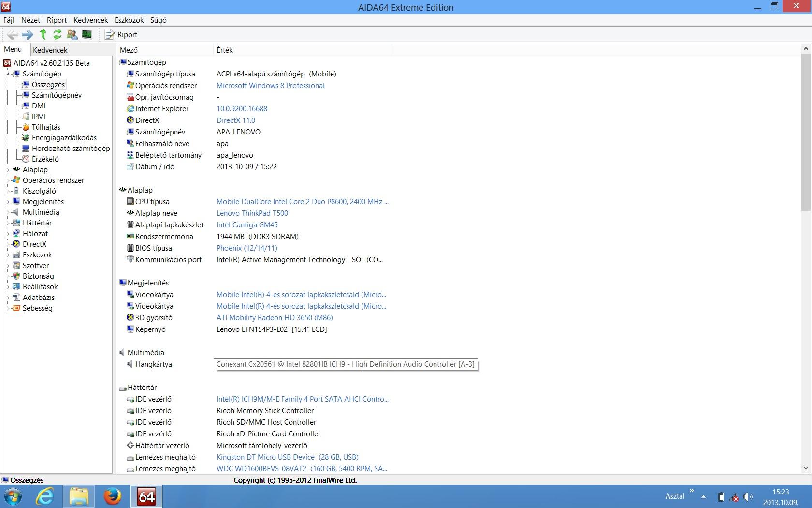Expand the Hálózat tree node
This screenshot has height=508, width=812.
(x=8, y=234)
